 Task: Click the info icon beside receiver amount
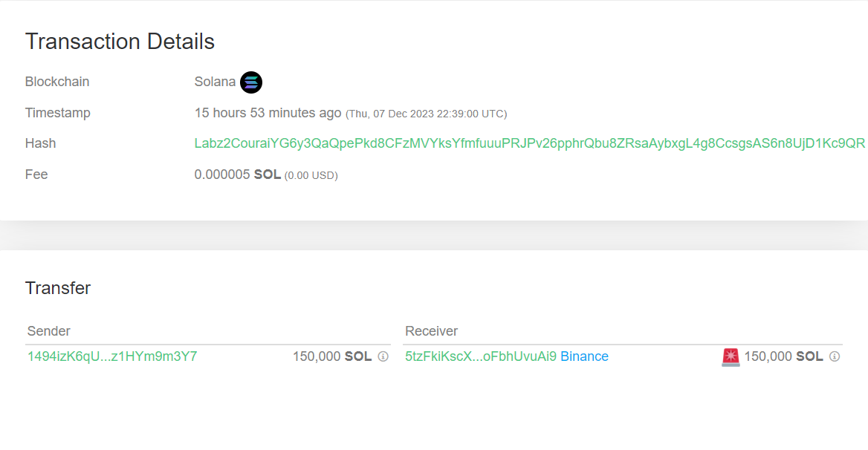(835, 356)
